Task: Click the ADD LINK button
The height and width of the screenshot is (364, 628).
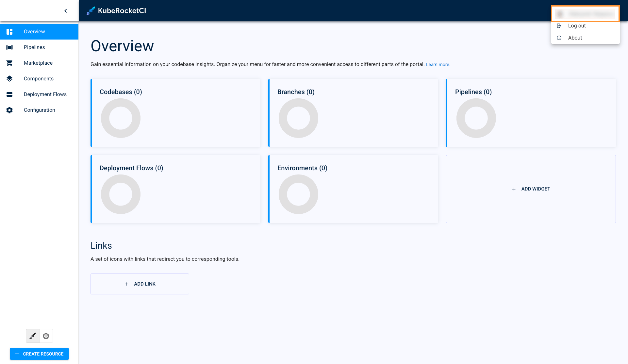Action: [140, 284]
